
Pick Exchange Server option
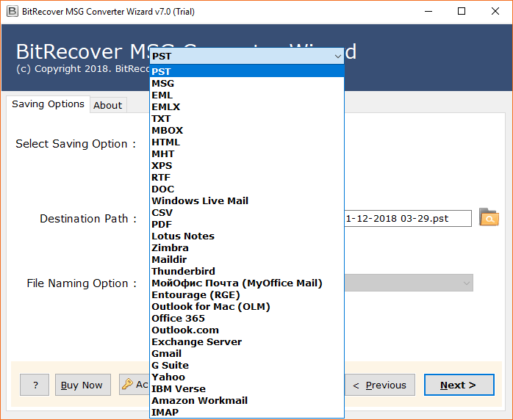[x=247, y=342]
